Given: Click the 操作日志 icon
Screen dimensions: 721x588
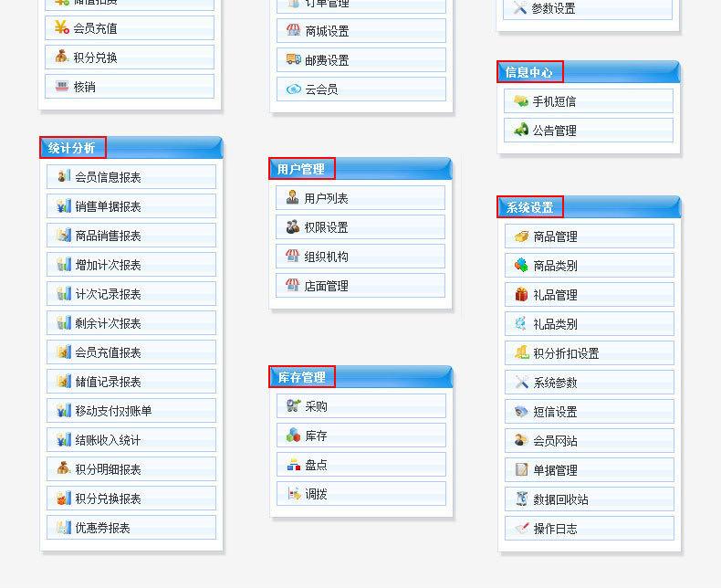Looking at the screenshot, I should [x=521, y=529].
